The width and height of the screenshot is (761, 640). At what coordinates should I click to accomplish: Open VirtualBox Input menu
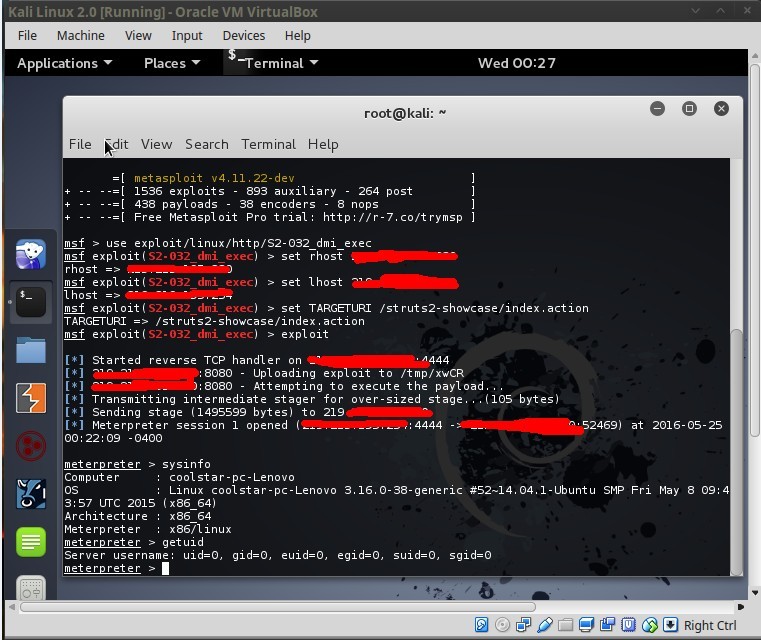(187, 35)
